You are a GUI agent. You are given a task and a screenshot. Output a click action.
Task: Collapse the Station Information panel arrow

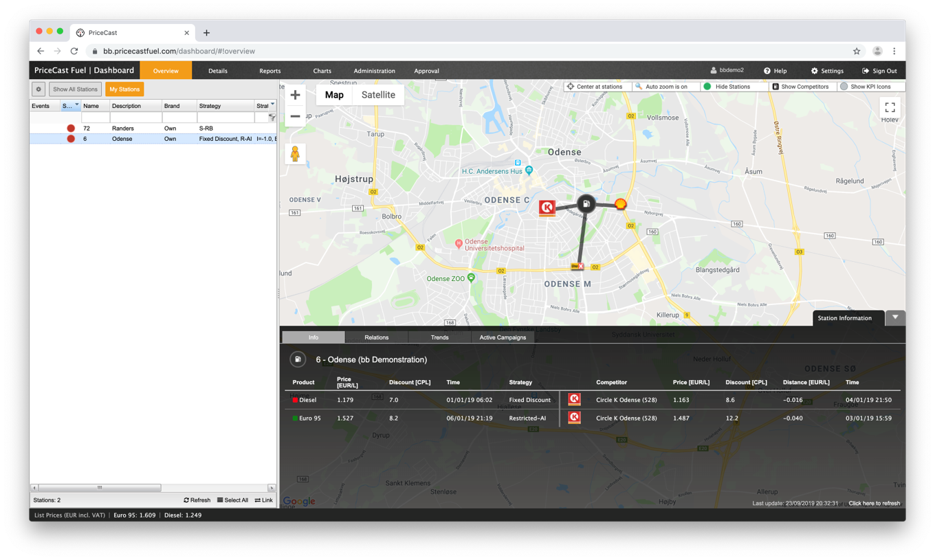click(895, 317)
